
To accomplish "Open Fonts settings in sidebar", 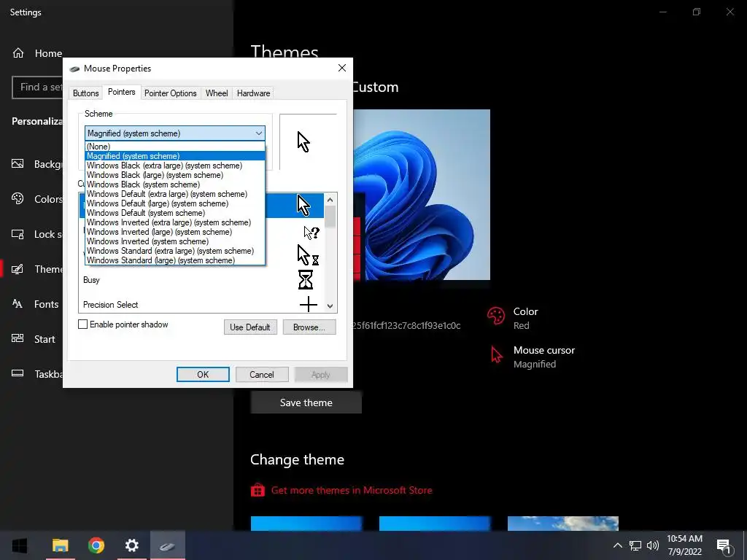I will tap(36, 304).
